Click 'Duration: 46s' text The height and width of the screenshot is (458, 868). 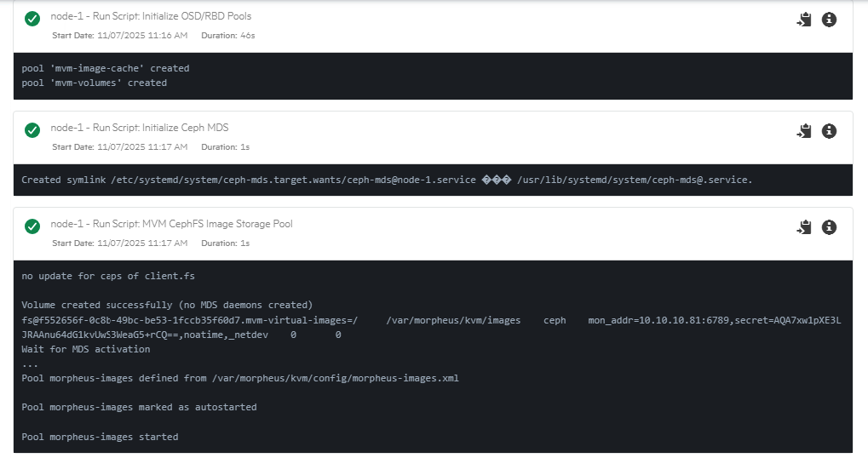(228, 36)
